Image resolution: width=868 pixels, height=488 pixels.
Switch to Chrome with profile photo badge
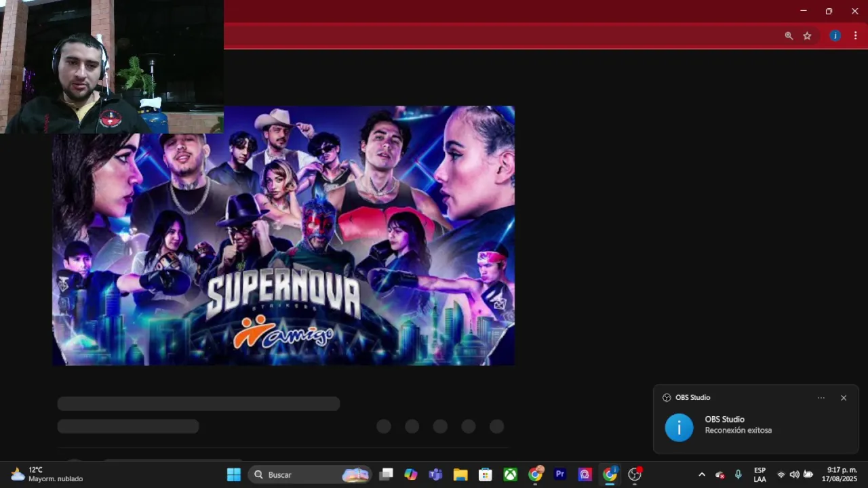click(x=536, y=474)
